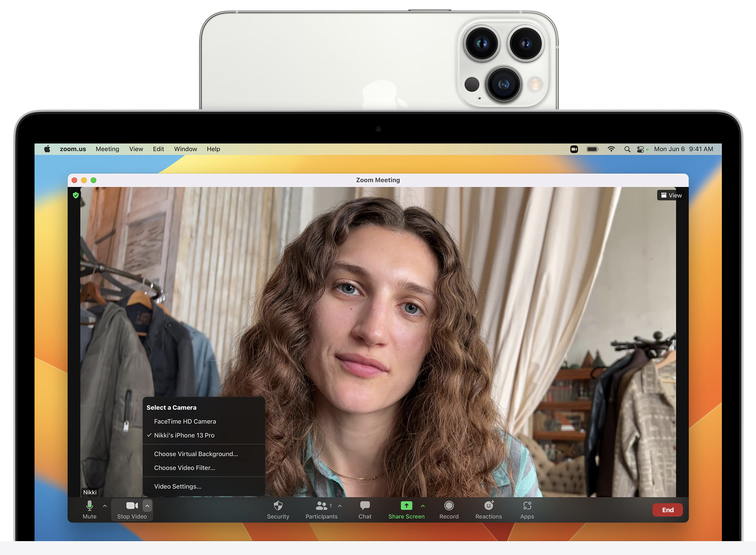Close the Zoom Meeting window
Viewport: 756px width, 555px height.
tap(74, 180)
